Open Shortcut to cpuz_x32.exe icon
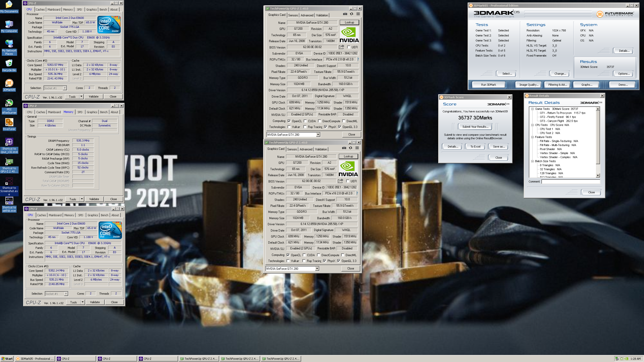 coord(9,146)
